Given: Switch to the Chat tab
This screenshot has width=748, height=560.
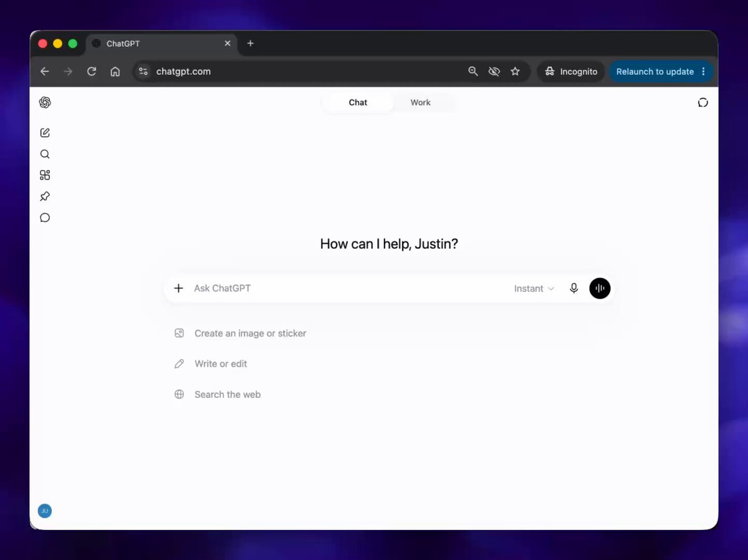Looking at the screenshot, I should tap(358, 102).
